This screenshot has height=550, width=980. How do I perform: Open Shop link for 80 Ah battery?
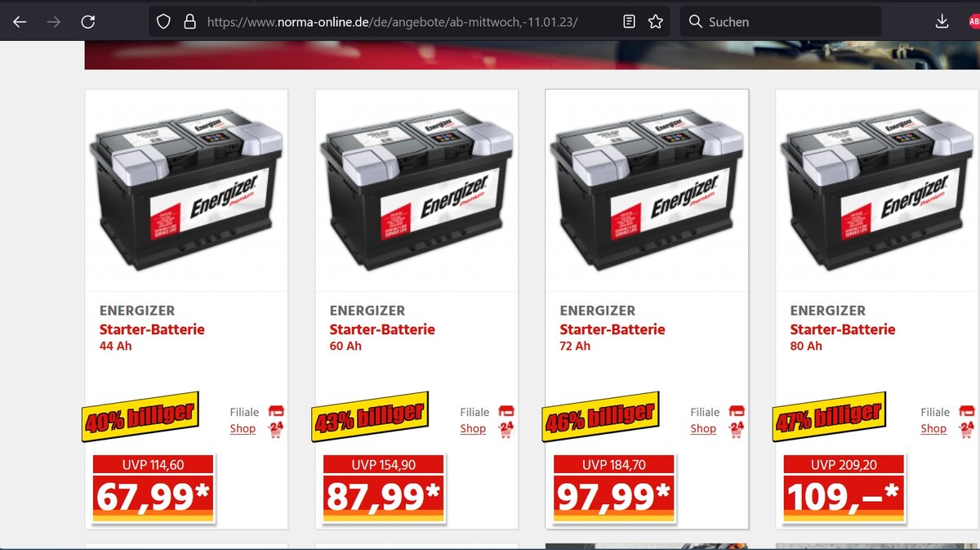[x=933, y=428]
